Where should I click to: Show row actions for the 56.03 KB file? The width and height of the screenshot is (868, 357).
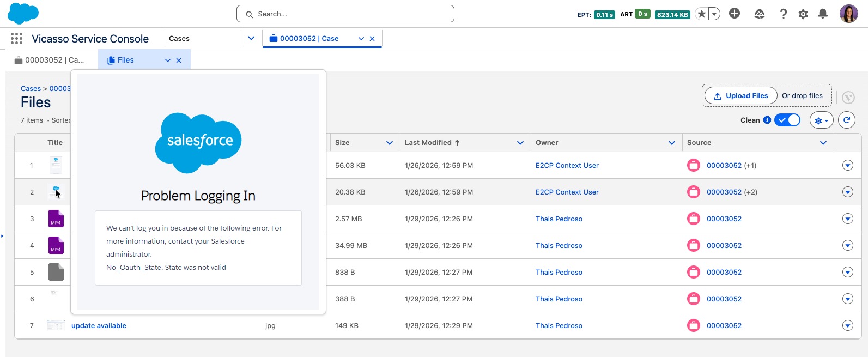click(x=848, y=165)
